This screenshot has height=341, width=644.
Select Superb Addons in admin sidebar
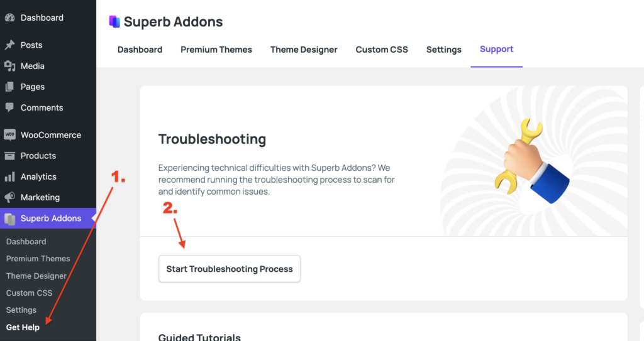(48, 219)
